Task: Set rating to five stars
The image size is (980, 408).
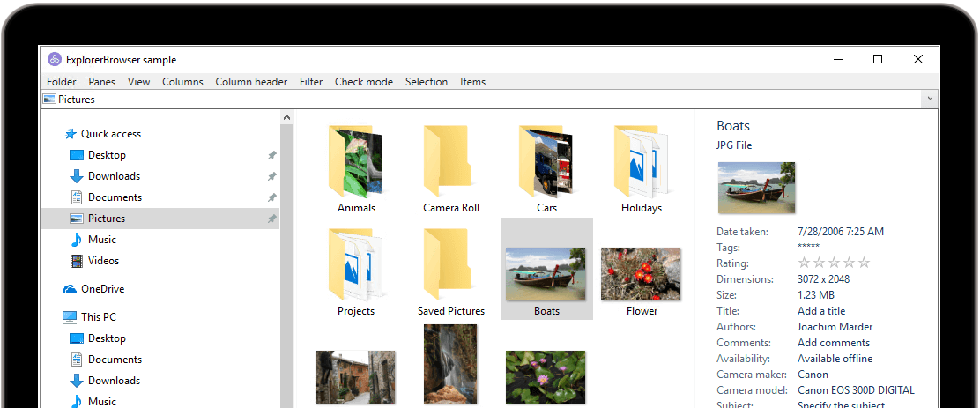Action: [864, 263]
